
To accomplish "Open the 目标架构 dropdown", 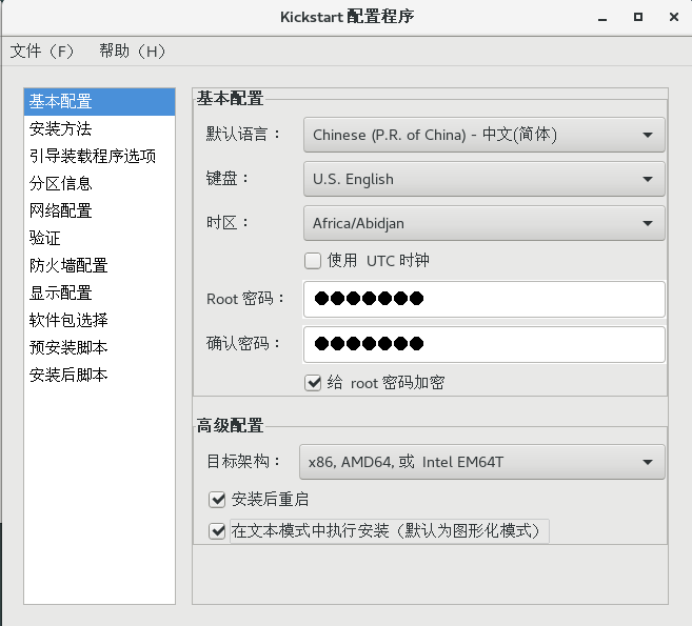I will tap(482, 462).
